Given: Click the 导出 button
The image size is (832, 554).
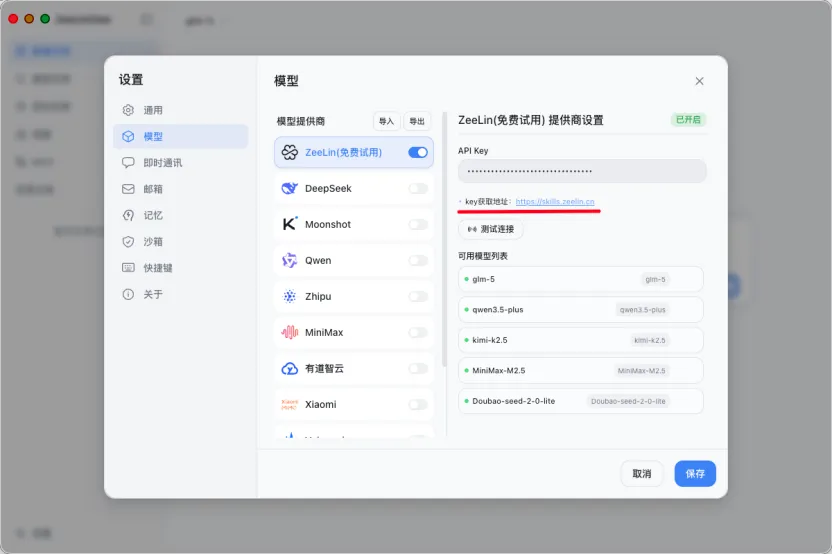Looking at the screenshot, I should [x=417, y=121].
